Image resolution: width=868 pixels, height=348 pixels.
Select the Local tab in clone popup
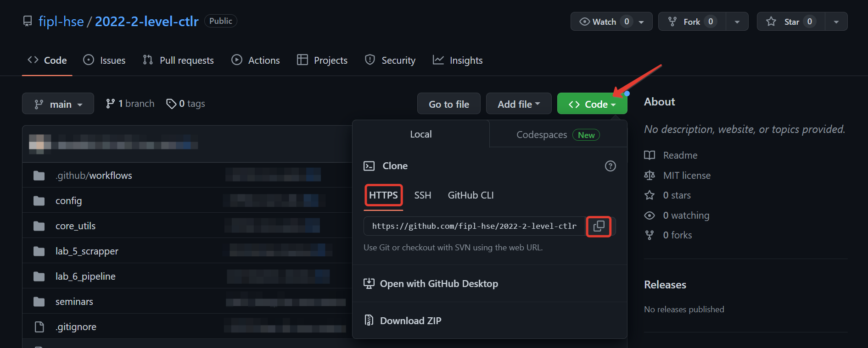[x=421, y=134]
